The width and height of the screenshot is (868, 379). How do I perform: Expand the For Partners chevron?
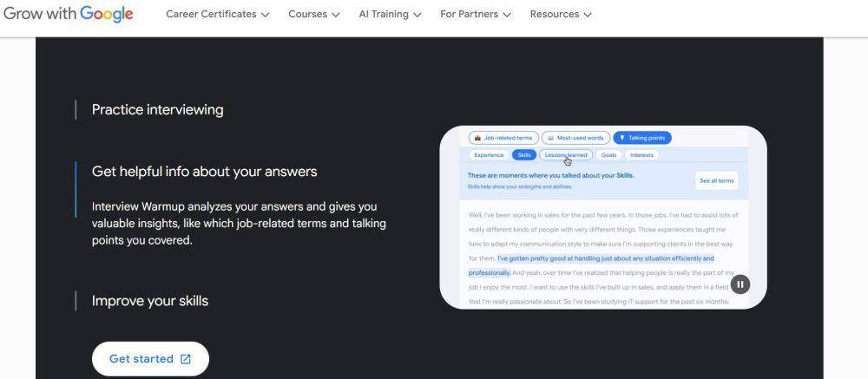click(x=507, y=15)
